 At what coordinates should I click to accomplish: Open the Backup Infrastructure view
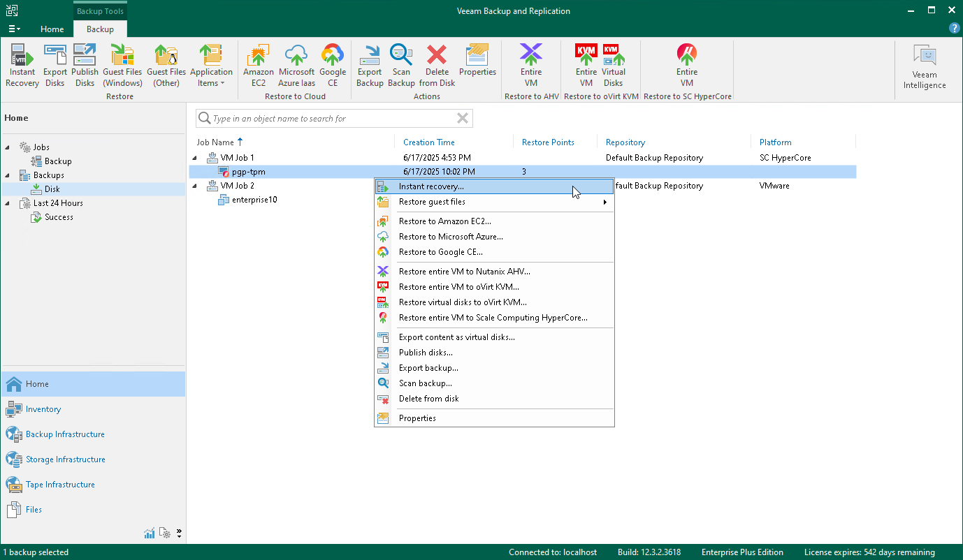click(93, 434)
